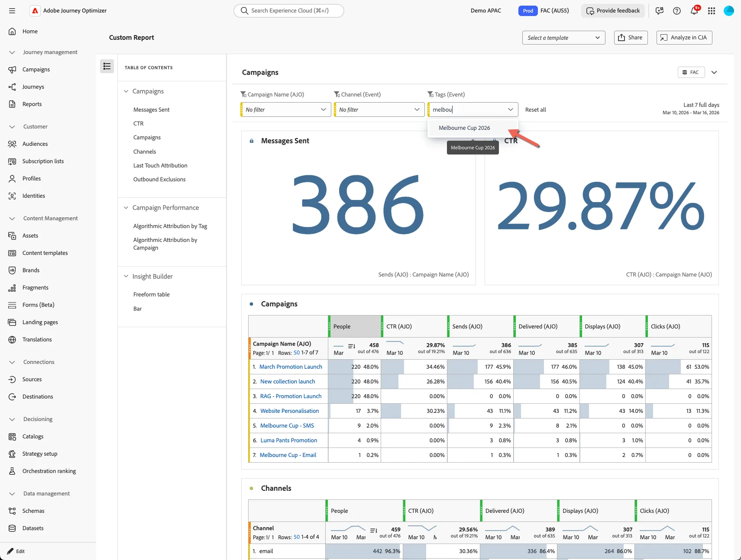Click the Translations globe icon
This screenshot has height=560, width=741.
(12, 339)
